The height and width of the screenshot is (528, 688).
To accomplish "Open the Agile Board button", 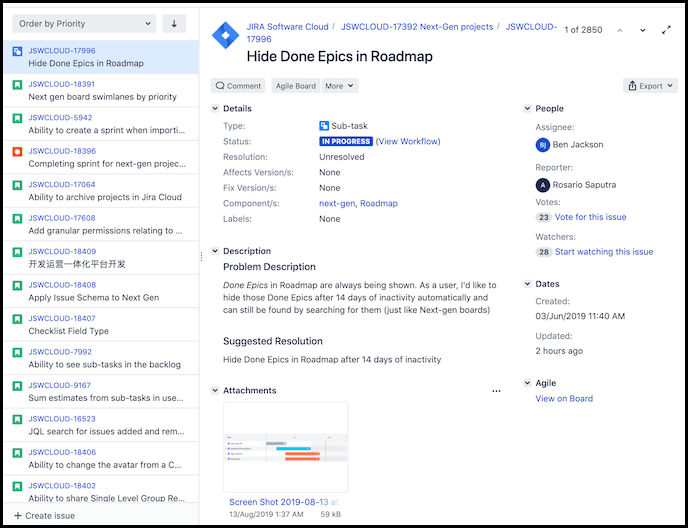I will tap(296, 86).
